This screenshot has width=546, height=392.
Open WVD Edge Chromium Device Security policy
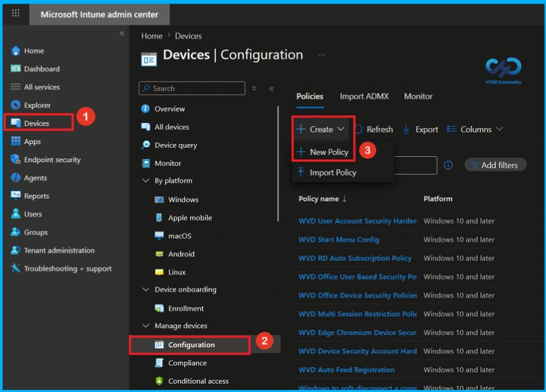(x=358, y=332)
